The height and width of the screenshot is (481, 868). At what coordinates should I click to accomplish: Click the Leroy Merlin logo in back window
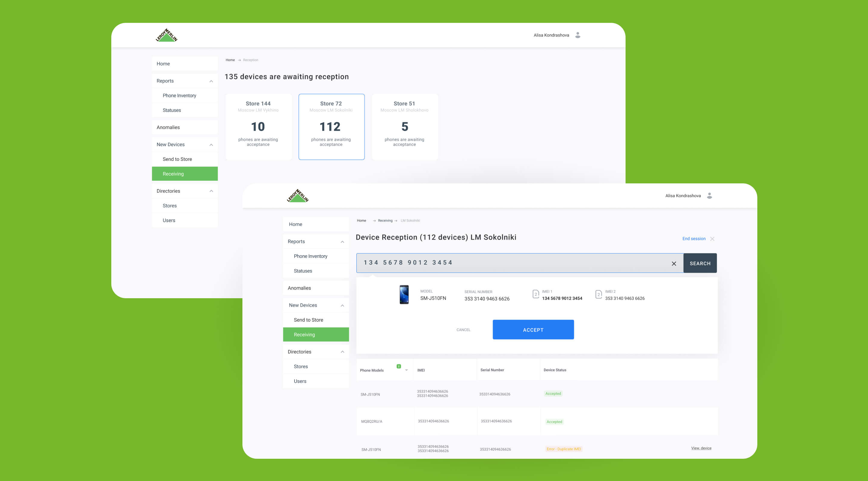click(166, 35)
